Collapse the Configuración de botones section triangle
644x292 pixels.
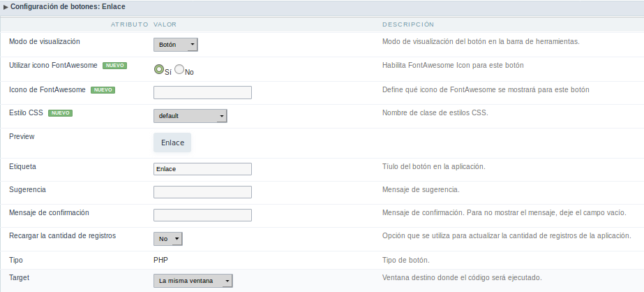[x=6, y=7]
